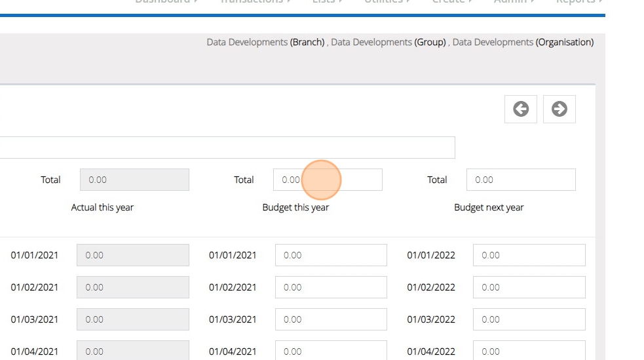
Task: Click the 'Total' label for Budget next year
Action: click(437, 180)
